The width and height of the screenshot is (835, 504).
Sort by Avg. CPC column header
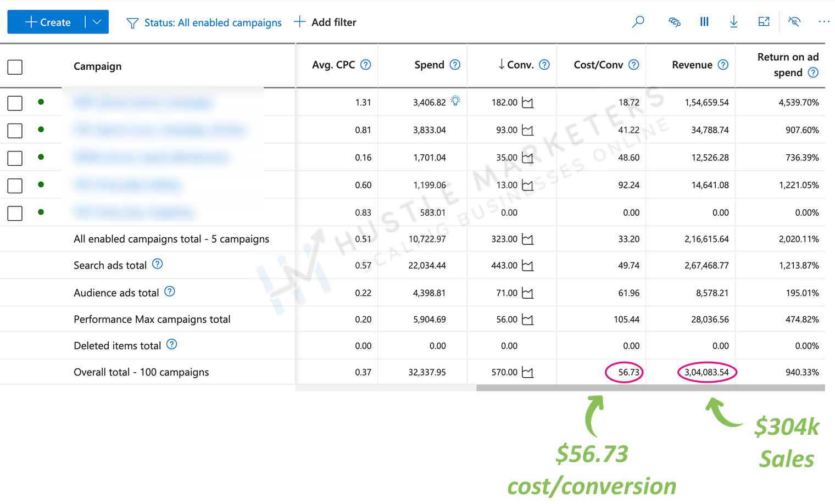coord(333,65)
